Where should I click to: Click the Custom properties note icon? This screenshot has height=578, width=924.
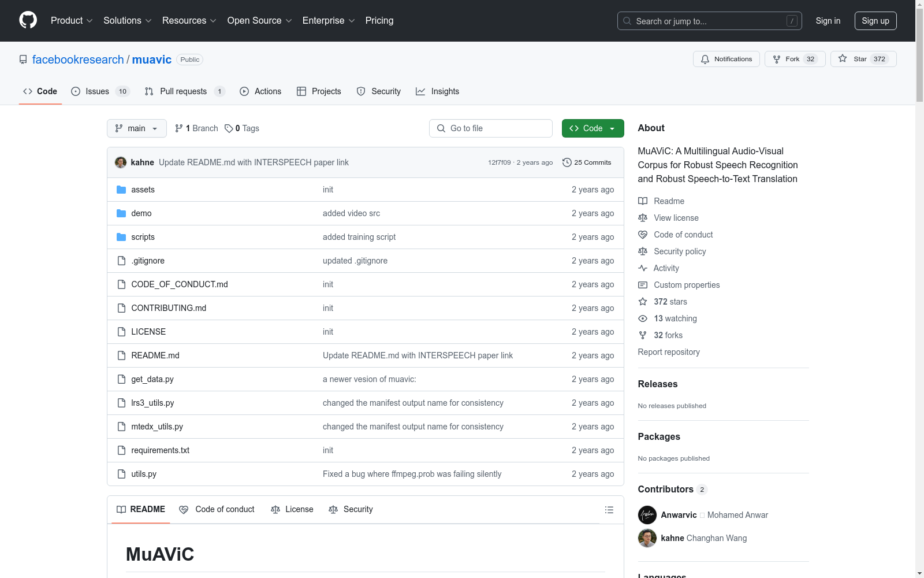coord(643,285)
